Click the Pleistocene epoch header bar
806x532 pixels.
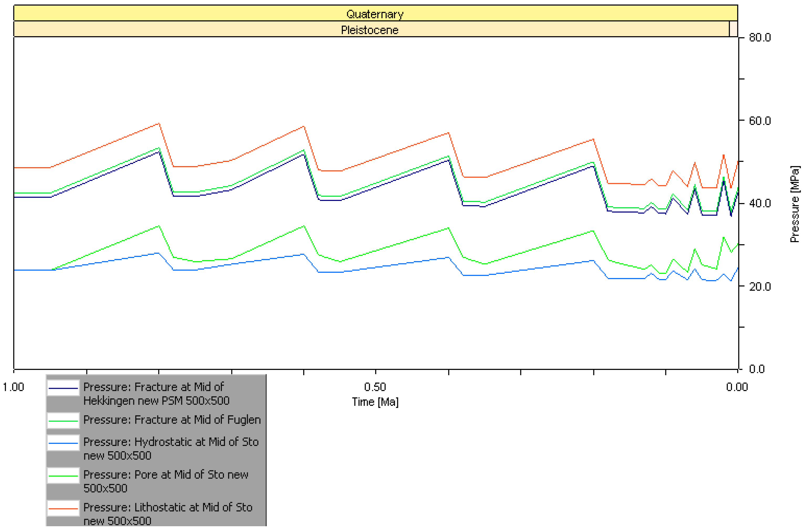coord(369,30)
